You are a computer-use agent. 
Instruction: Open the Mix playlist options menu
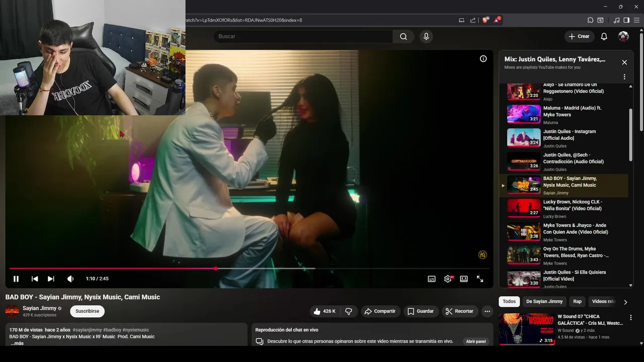624,77
